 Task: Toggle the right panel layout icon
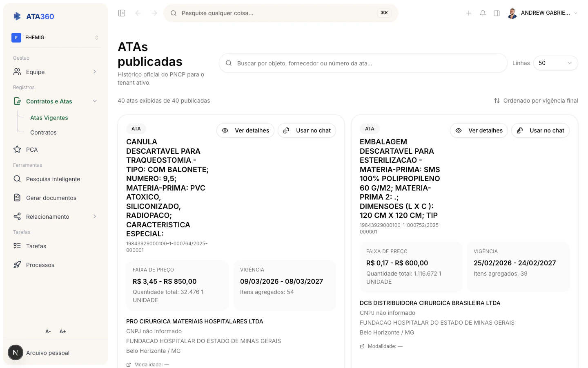497,13
